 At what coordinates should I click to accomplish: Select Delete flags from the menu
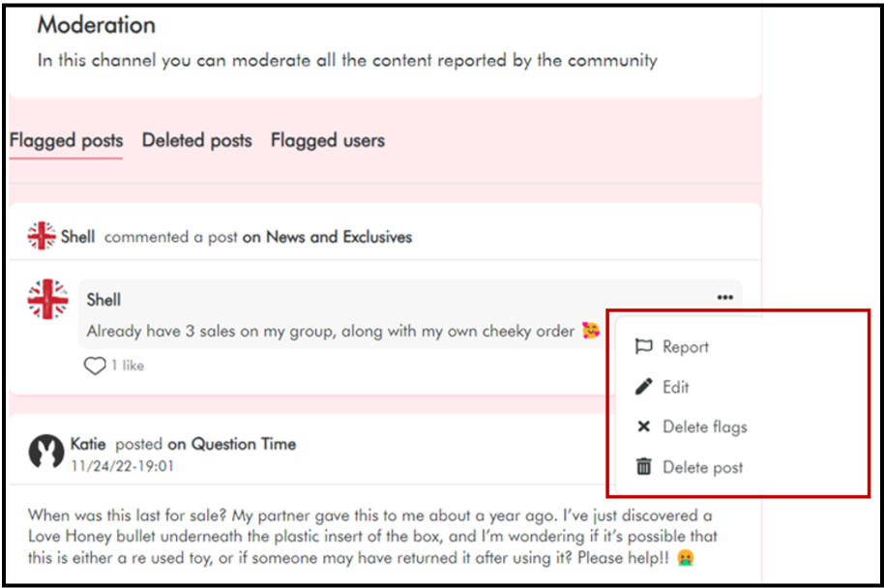704,426
